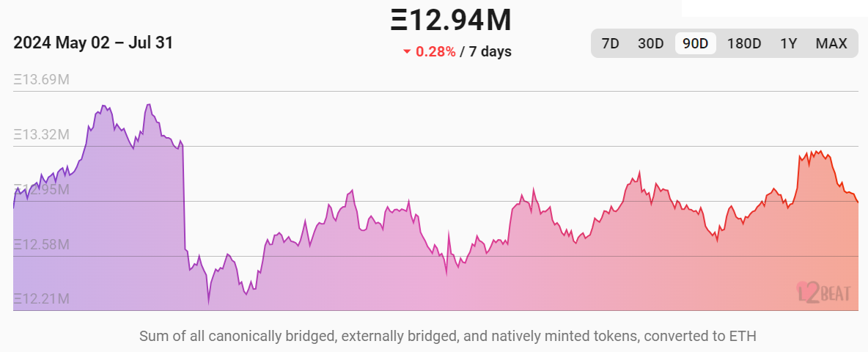868x352 pixels.
Task: Click the '/ 7 days' label
Action: [485, 51]
